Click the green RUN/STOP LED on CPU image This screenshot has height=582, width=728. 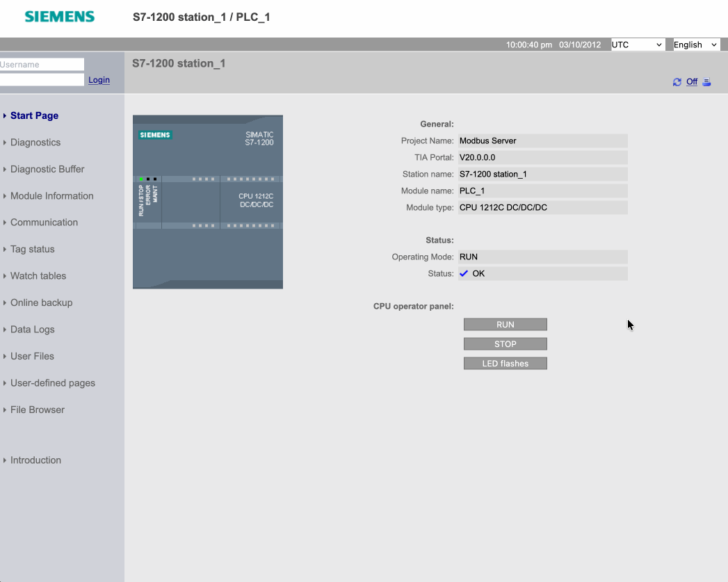point(141,179)
